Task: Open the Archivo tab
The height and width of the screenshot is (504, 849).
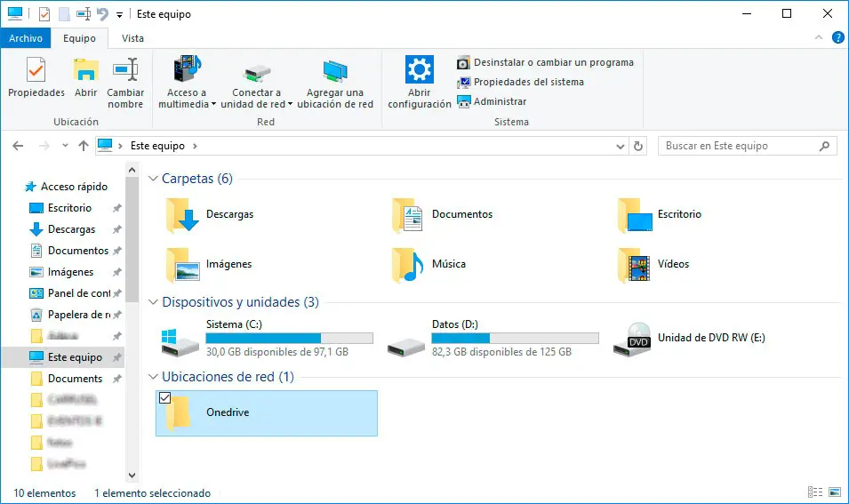Action: click(x=26, y=38)
